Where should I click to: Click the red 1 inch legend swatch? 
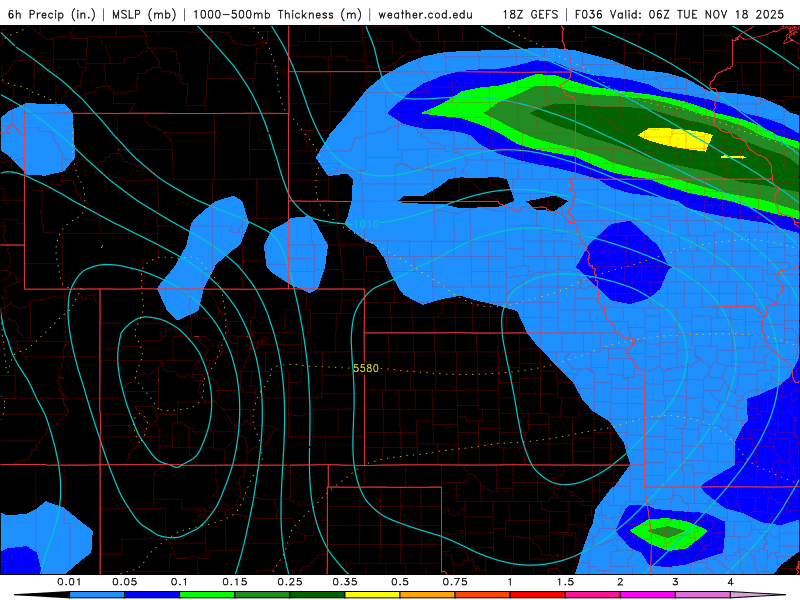pos(538,595)
